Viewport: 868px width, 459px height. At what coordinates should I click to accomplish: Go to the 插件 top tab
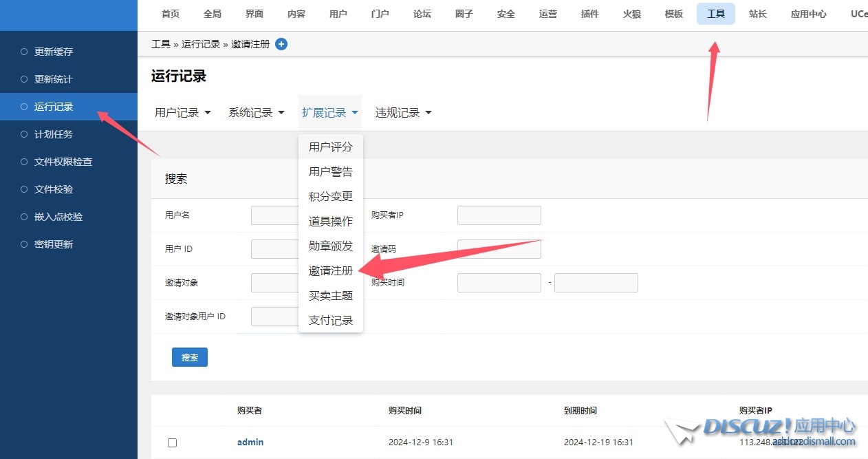[x=589, y=14]
